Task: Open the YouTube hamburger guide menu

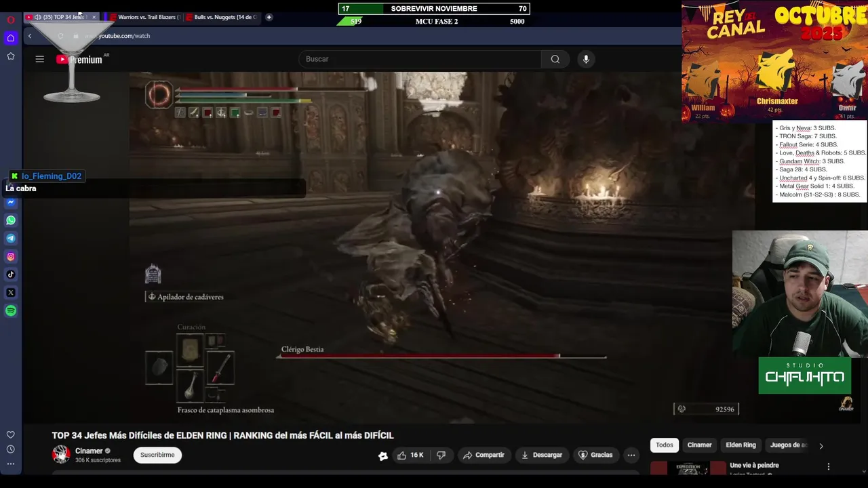Action: [x=40, y=60]
